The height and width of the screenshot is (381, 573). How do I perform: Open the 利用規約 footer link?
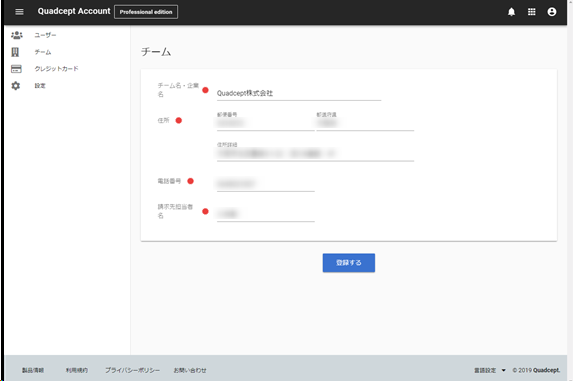pos(76,370)
